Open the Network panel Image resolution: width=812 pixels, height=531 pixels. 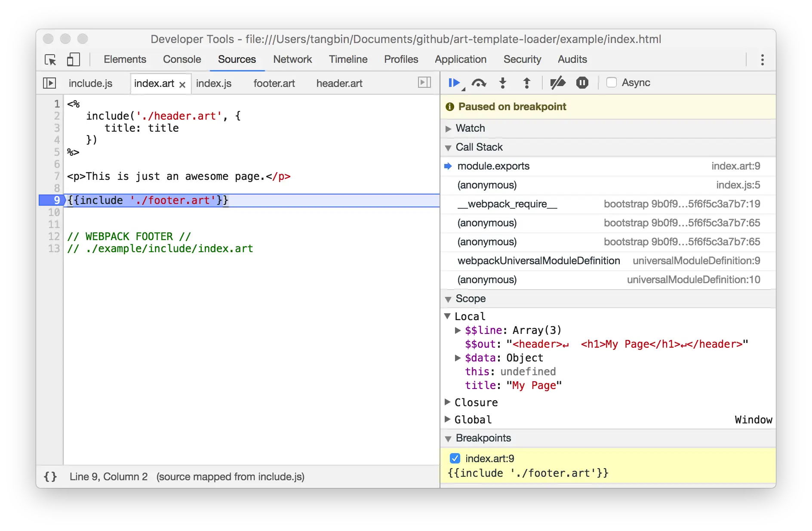[292, 59]
